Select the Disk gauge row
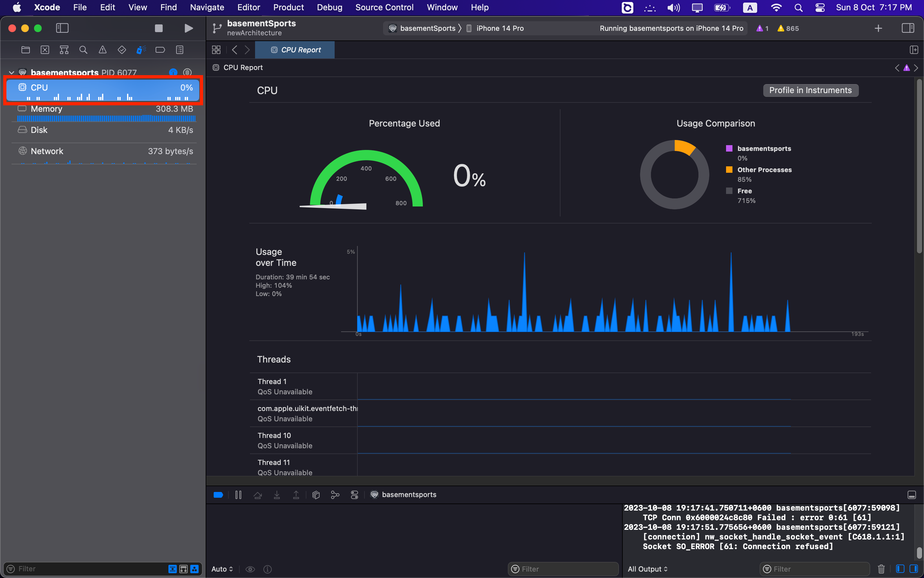 104,133
